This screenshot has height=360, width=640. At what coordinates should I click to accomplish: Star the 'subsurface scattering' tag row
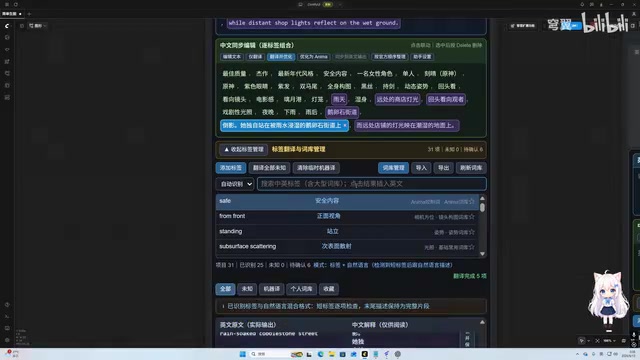click(x=472, y=247)
